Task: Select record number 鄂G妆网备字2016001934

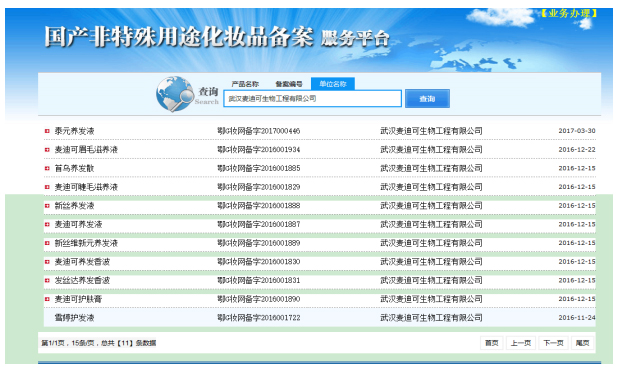Action: 259,150
